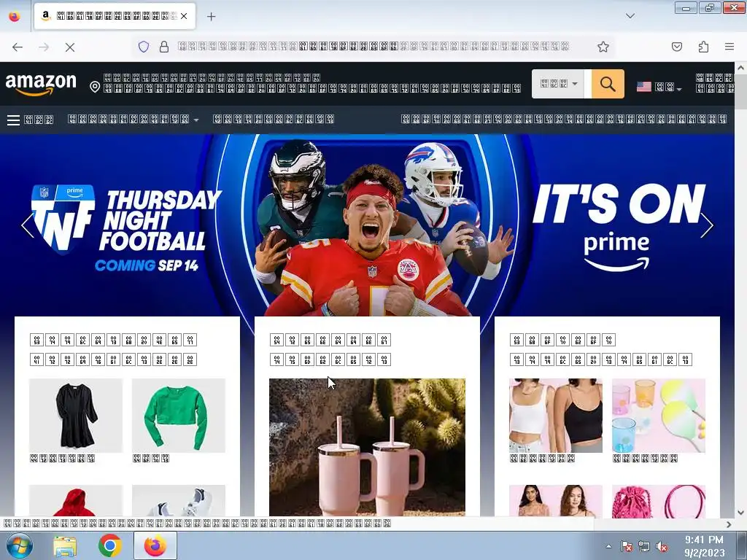Click the muted volume tray icon
The image size is (747, 560).
coord(662,546)
